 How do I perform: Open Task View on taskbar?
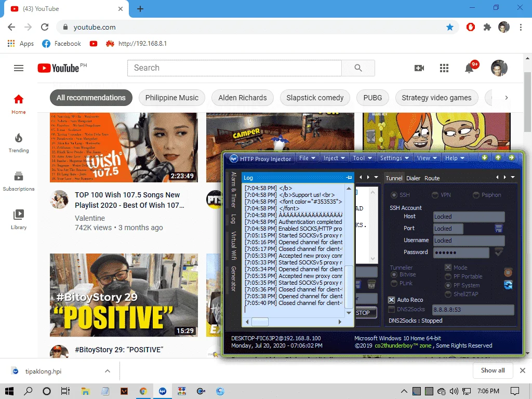(x=65, y=391)
